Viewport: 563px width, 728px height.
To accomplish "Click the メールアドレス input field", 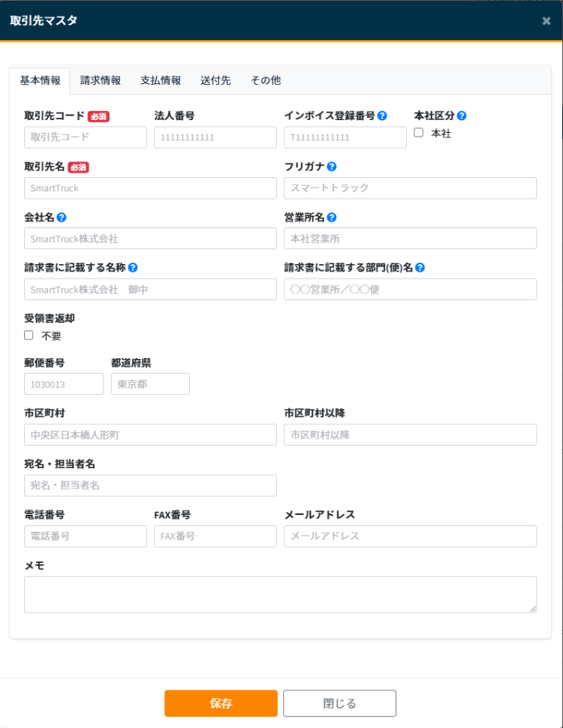I will 410,536.
